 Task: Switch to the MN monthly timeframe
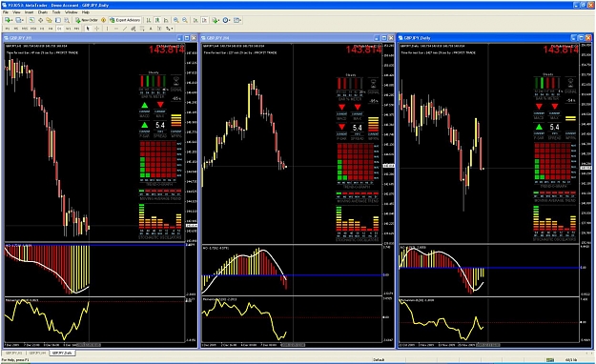[77, 29]
